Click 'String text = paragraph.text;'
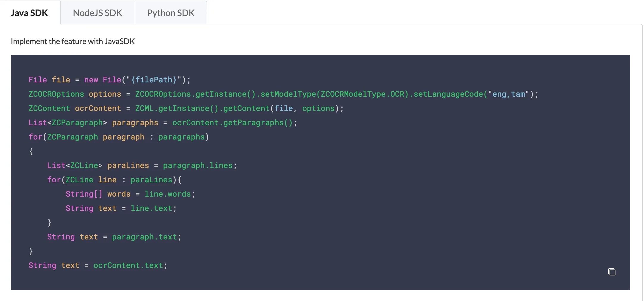 click(x=114, y=237)
